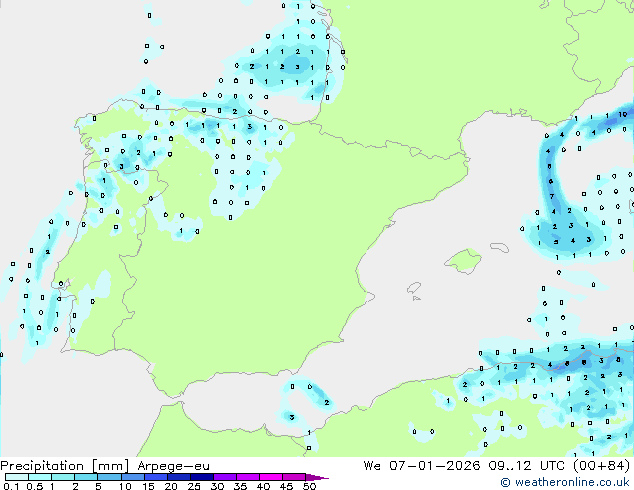634x490 pixels.
Task: Click the "(00+84)" forecast hour text
Action: [x=601, y=466]
